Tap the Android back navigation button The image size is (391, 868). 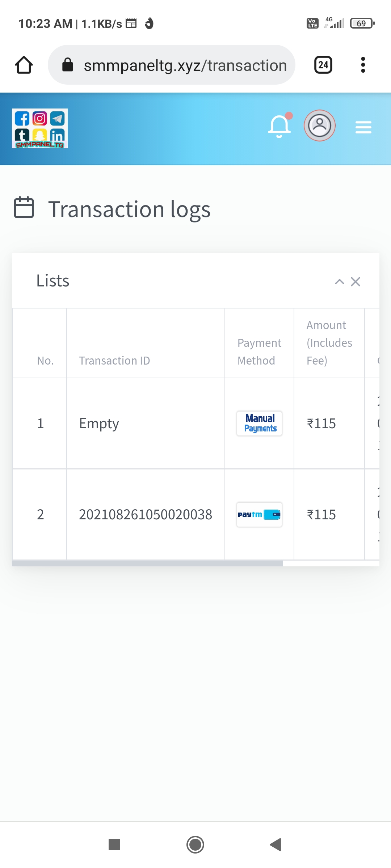coord(276,844)
